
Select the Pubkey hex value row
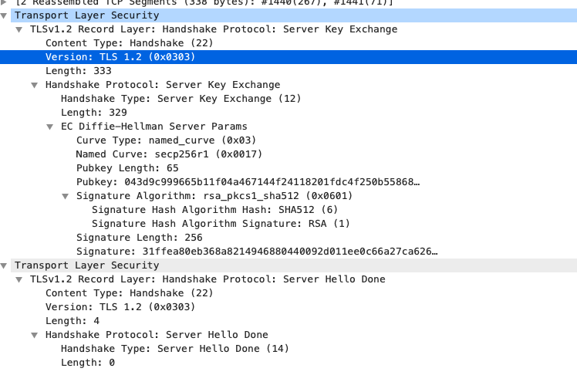pyautogui.click(x=247, y=182)
